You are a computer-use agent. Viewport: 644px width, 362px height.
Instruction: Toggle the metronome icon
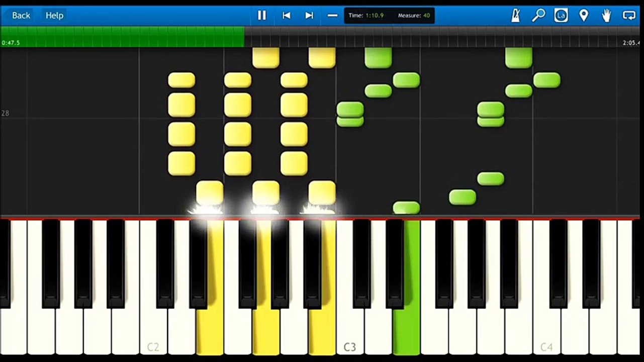click(x=516, y=16)
